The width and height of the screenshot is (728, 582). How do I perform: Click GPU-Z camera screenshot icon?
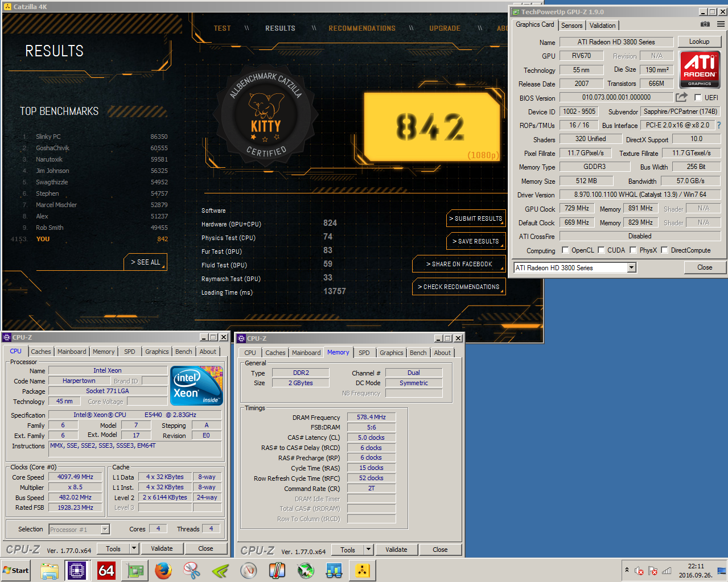(705, 24)
